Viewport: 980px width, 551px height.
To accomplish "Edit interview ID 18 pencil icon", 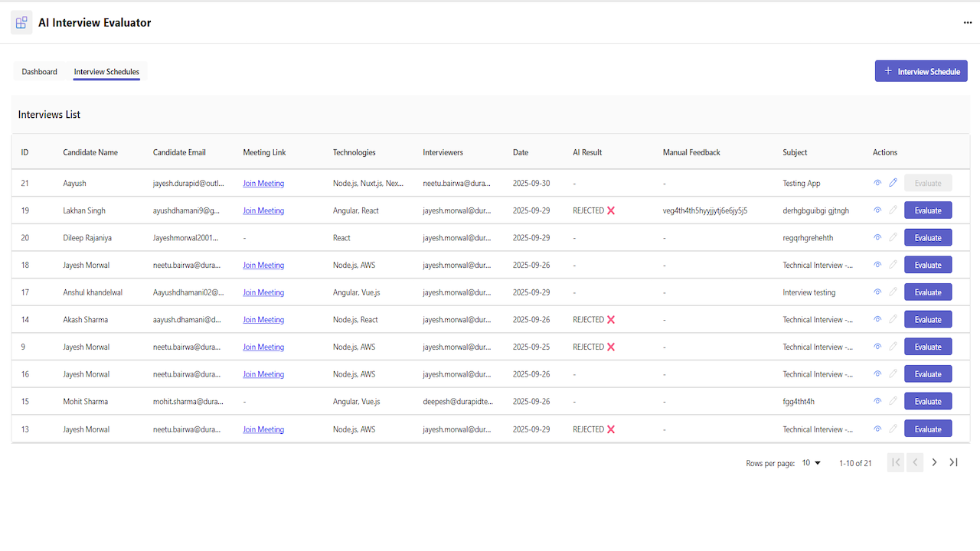I will pyautogui.click(x=893, y=265).
